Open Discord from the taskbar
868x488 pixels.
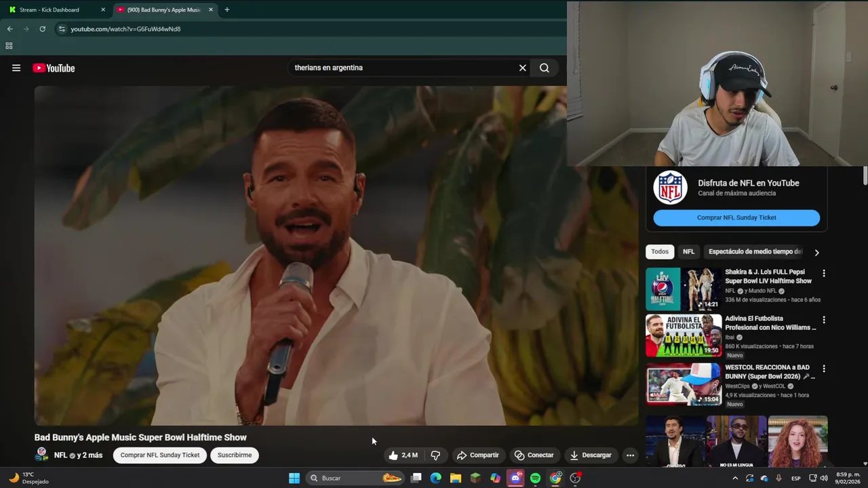point(515,478)
